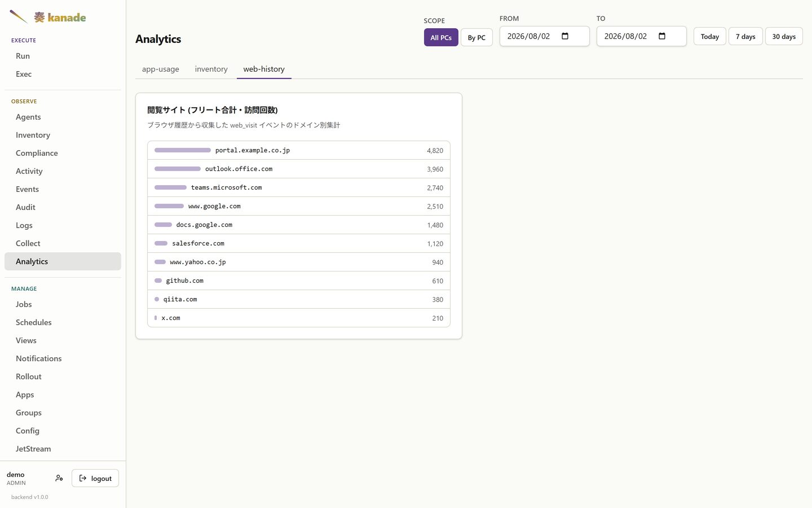Image resolution: width=812 pixels, height=508 pixels.
Task: Click the outlook.office.com row
Action: [299, 169]
